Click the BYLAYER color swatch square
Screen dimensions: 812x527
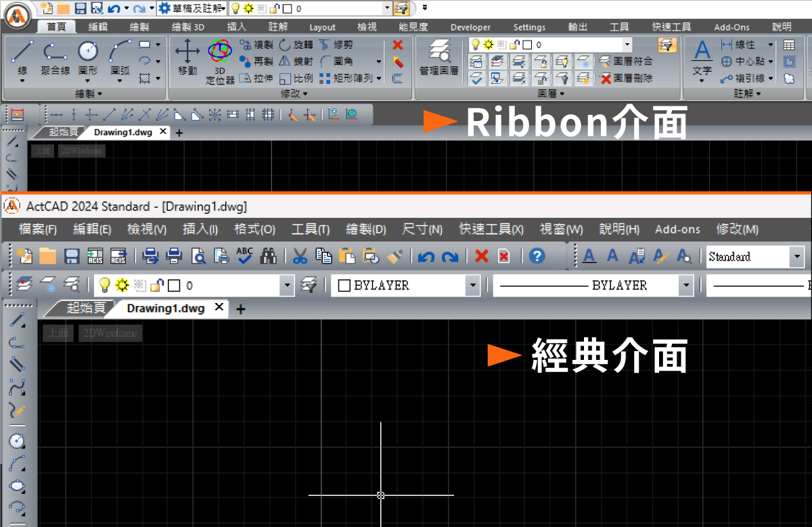(x=344, y=285)
